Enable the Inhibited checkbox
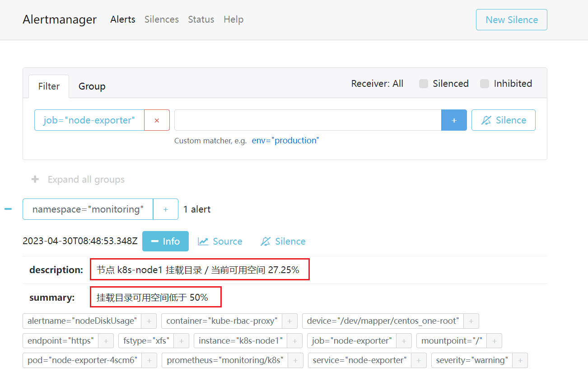 click(485, 84)
